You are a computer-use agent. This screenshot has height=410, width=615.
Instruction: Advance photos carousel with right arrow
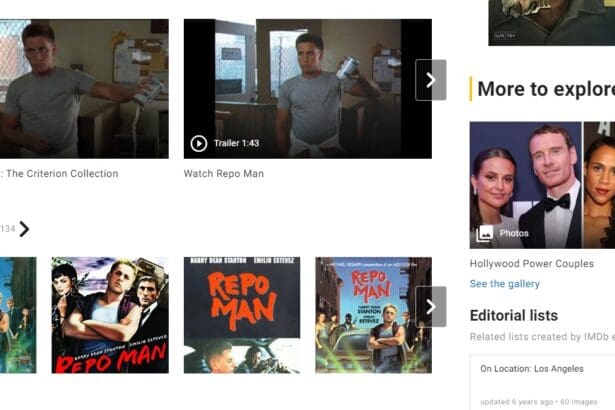pos(431,306)
